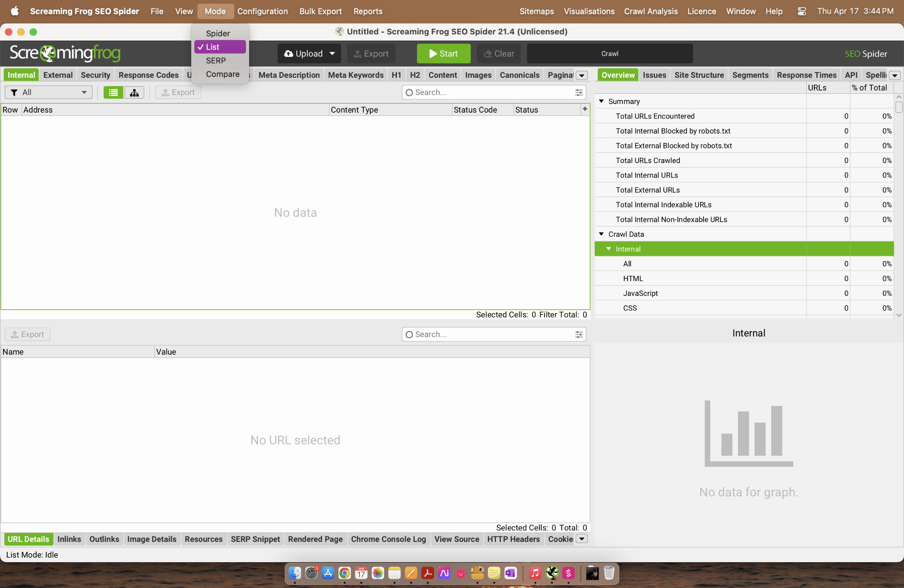Select Compare mode in menu
This screenshot has height=588, width=904.
(x=223, y=74)
